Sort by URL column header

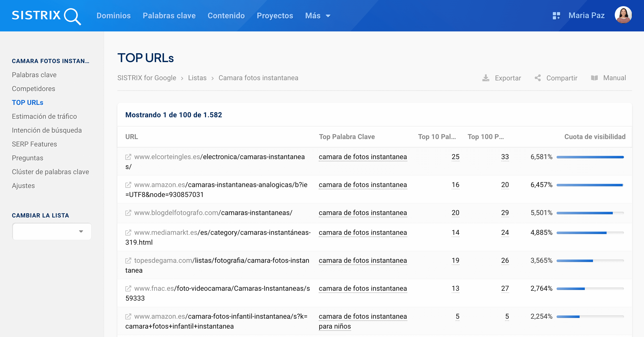pyautogui.click(x=132, y=137)
